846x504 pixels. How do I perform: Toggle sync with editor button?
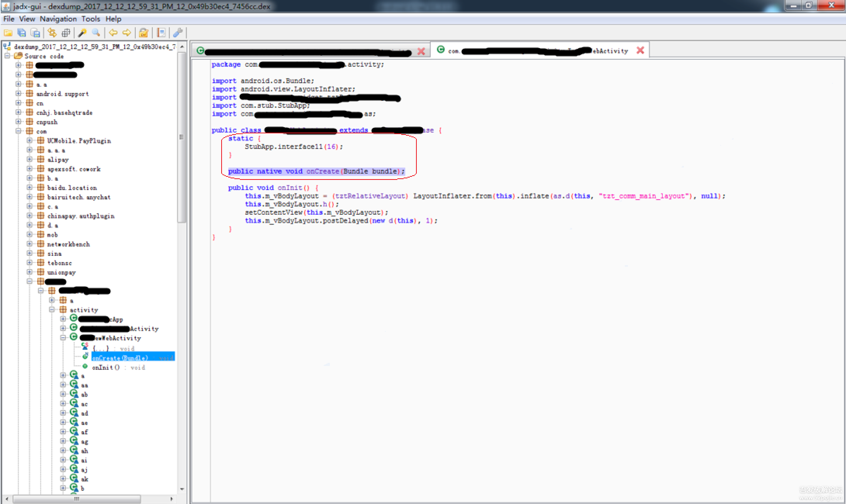click(x=52, y=33)
